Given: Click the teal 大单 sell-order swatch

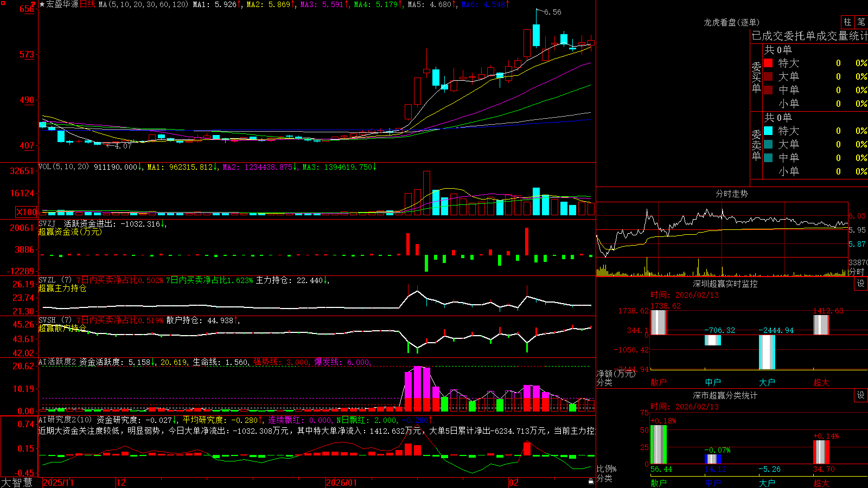Looking at the screenshot, I should 768,144.
